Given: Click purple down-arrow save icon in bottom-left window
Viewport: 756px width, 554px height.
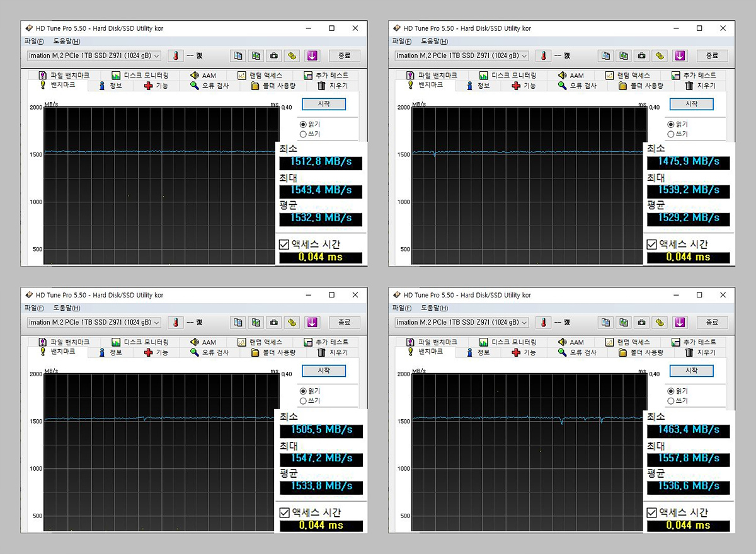Looking at the screenshot, I should point(312,322).
